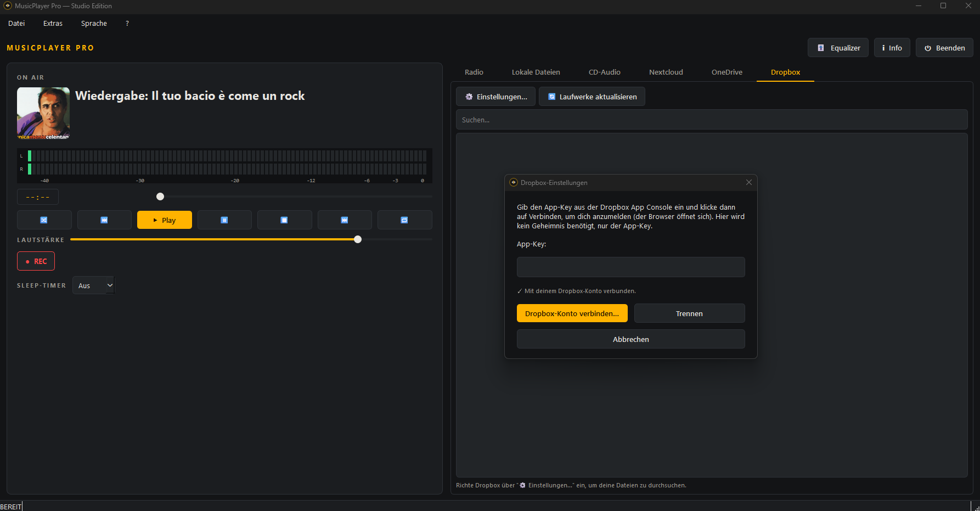Click the BEREIT status bar text
Viewport: 980px width, 511px height.
(11, 507)
